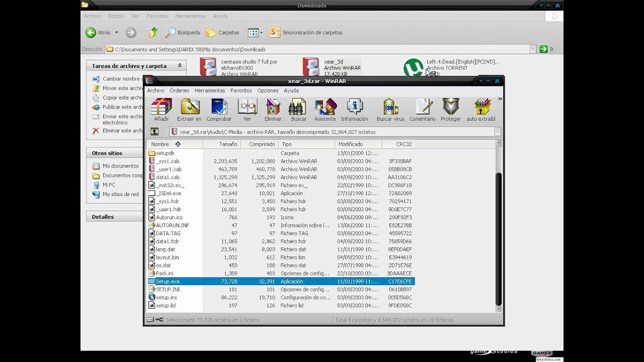
Task: Expand the WinRAR path dropdown
Action: click(498, 132)
